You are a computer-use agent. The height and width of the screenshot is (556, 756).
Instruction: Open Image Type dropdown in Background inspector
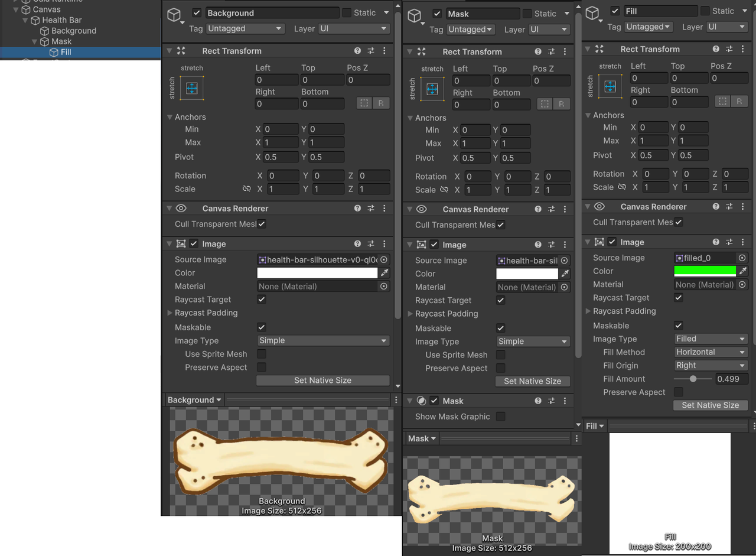click(x=323, y=341)
